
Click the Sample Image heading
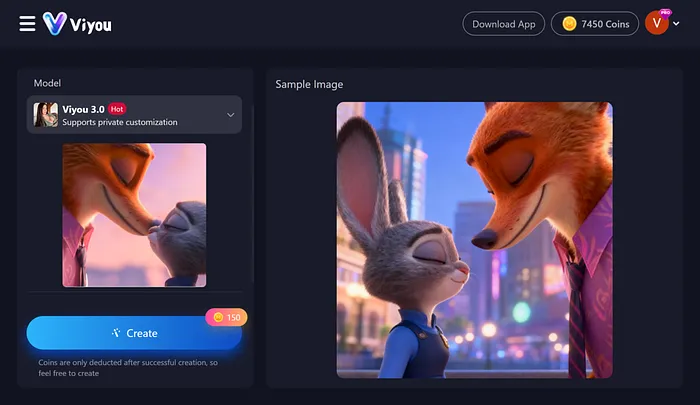coord(309,84)
